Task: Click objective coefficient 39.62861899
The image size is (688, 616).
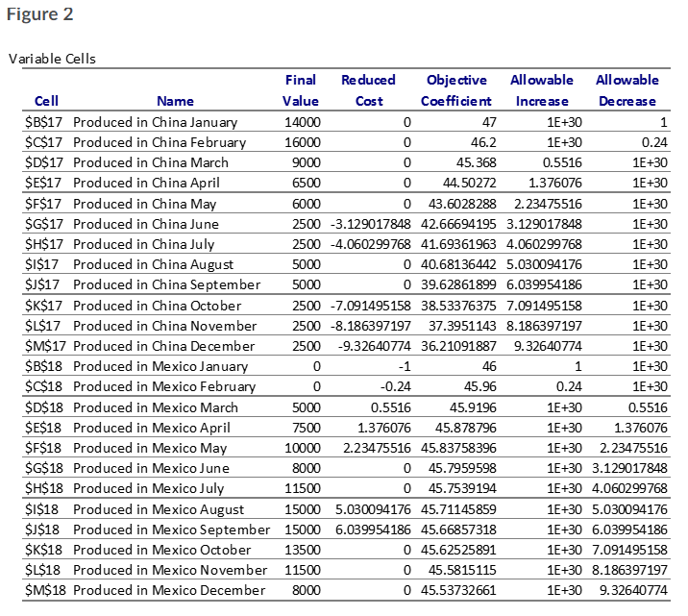Action: 458,284
